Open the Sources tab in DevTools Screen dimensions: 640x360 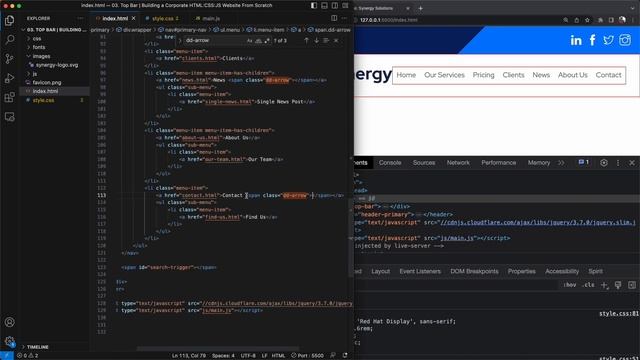point(424,162)
